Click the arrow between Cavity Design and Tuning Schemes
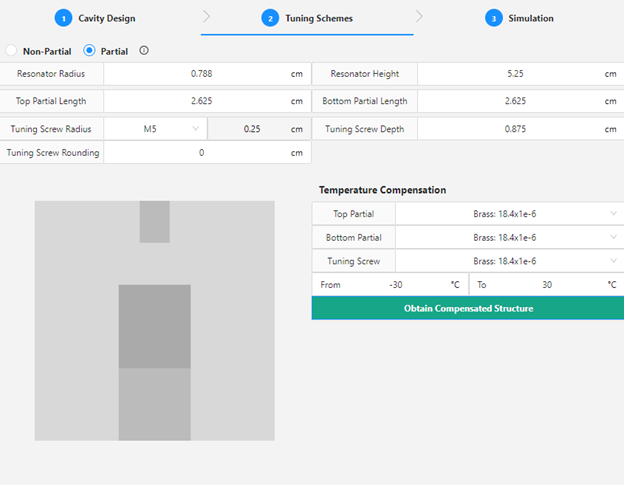Image resolution: width=624 pixels, height=485 pixels. (206, 17)
